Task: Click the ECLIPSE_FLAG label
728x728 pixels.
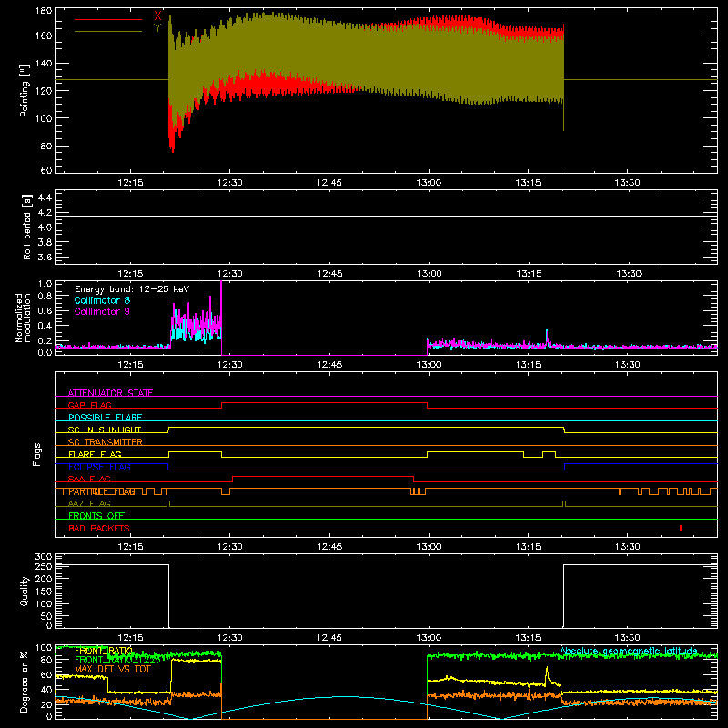Action: click(99, 467)
